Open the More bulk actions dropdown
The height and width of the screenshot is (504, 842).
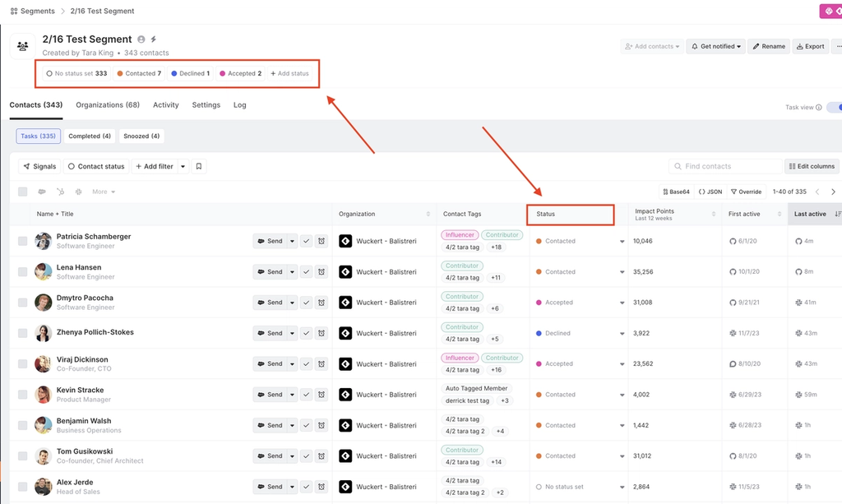click(104, 192)
